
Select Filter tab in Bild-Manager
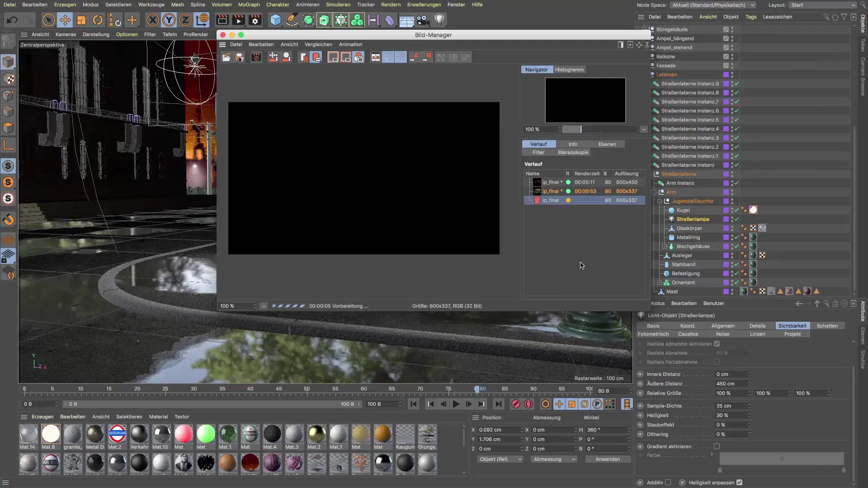[538, 152]
